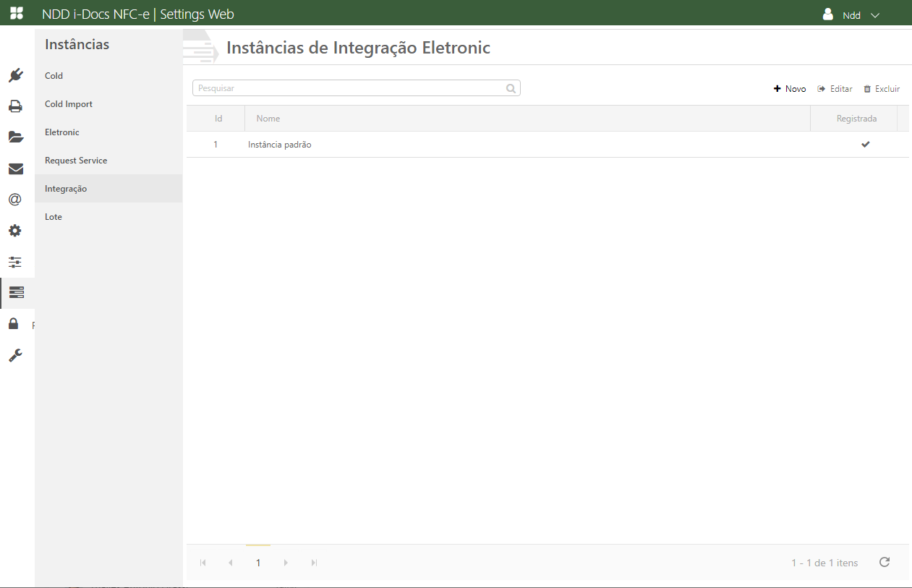Click the plug connection icon in sidebar
912x588 pixels.
pyautogui.click(x=16, y=75)
